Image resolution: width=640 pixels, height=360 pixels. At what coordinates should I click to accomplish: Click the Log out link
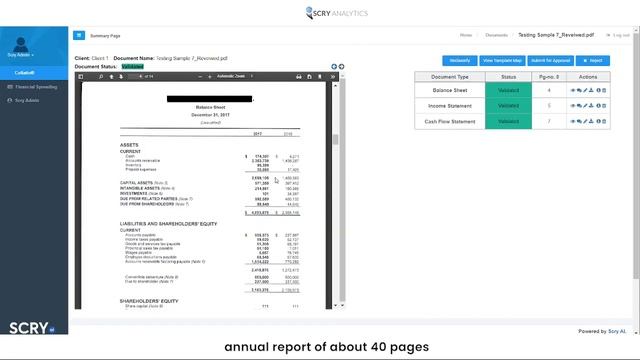coord(618,35)
